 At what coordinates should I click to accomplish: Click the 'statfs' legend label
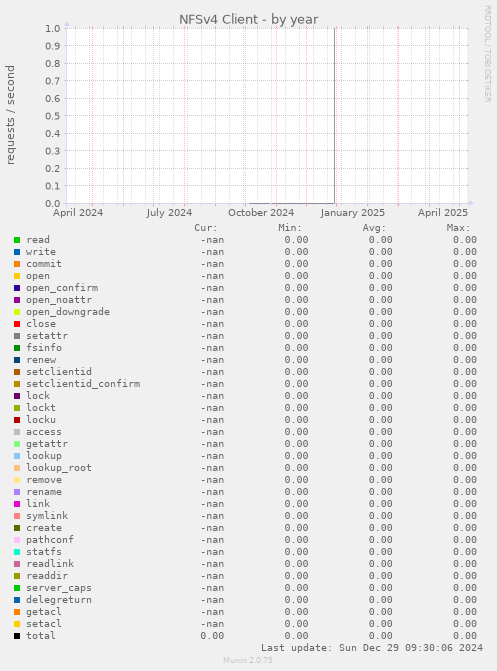click(x=44, y=552)
